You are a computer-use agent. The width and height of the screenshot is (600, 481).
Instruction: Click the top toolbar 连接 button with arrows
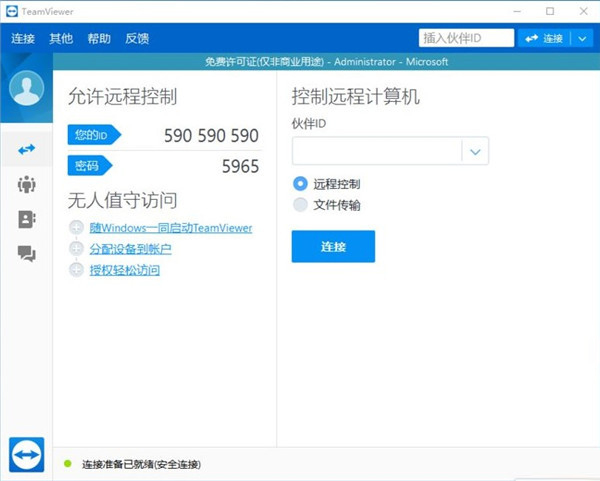[544, 38]
